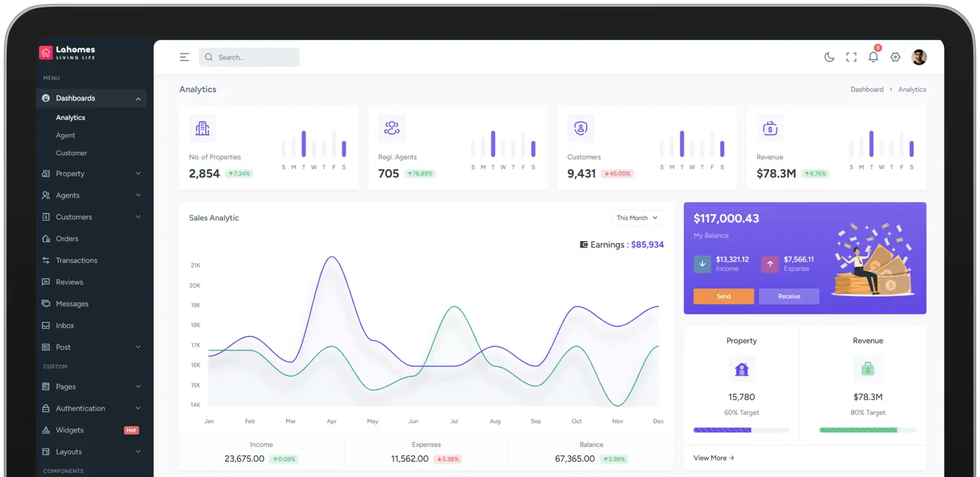This screenshot has height=477, width=980.
Task: Expand the Pages menu chevron
Action: 138,386
